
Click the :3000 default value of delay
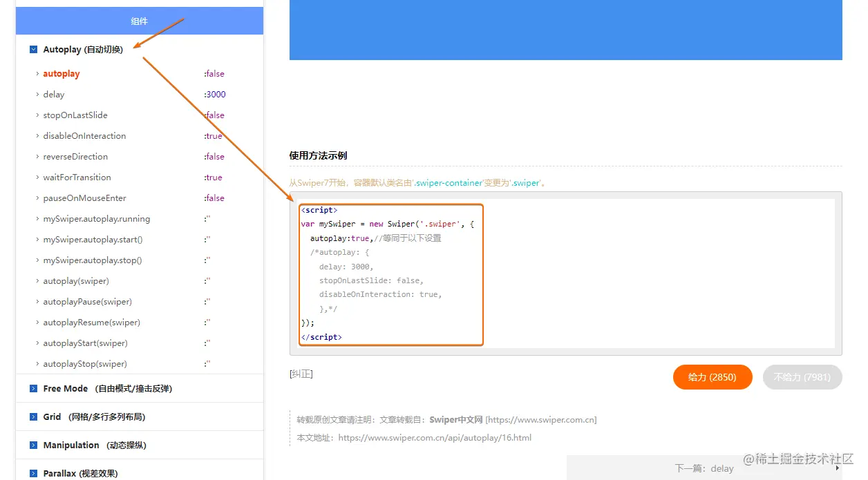tap(214, 95)
